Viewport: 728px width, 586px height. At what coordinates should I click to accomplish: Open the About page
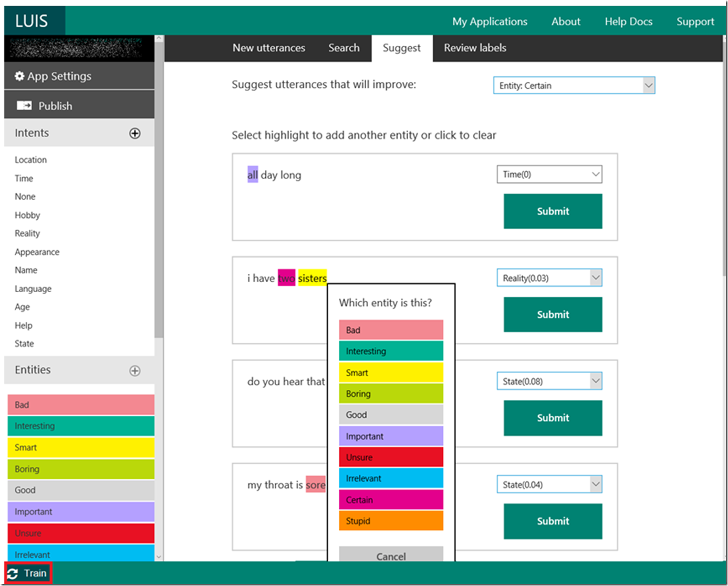pyautogui.click(x=566, y=22)
